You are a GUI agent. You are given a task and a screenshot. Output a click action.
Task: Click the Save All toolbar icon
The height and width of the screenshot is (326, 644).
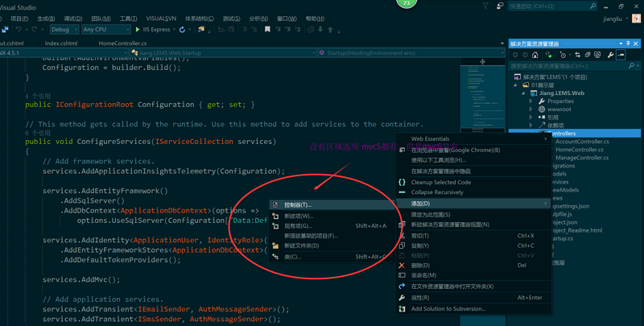[5, 30]
